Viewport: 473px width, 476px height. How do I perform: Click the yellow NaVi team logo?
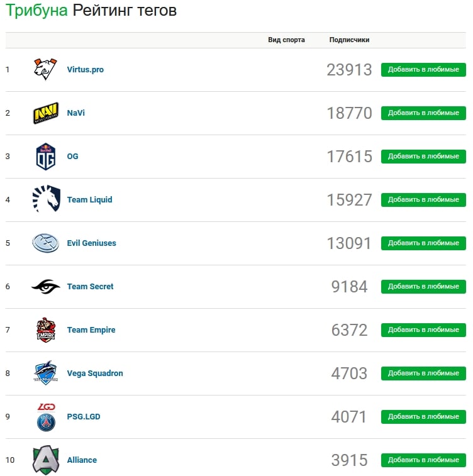pyautogui.click(x=45, y=113)
